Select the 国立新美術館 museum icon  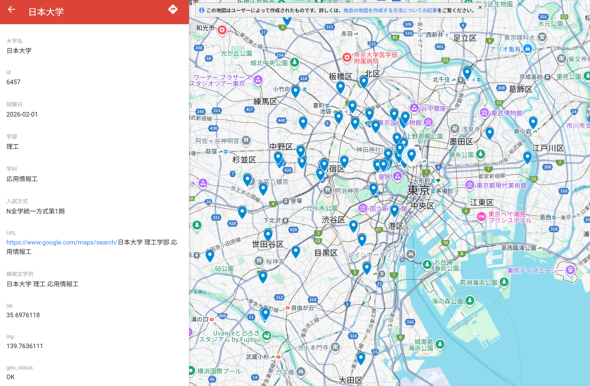tap(362, 208)
